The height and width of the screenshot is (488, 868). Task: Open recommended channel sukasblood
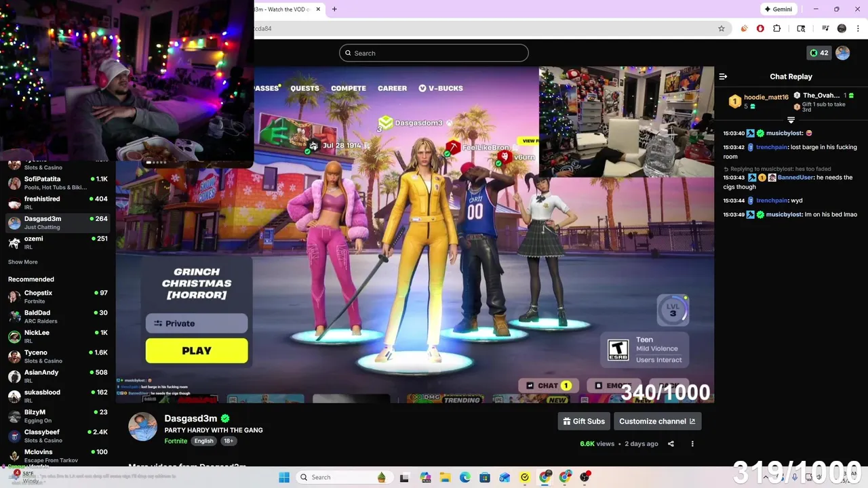(58, 396)
